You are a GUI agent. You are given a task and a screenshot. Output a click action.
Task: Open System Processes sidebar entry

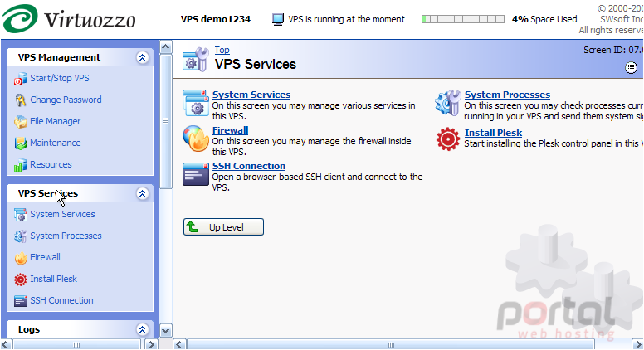click(66, 236)
